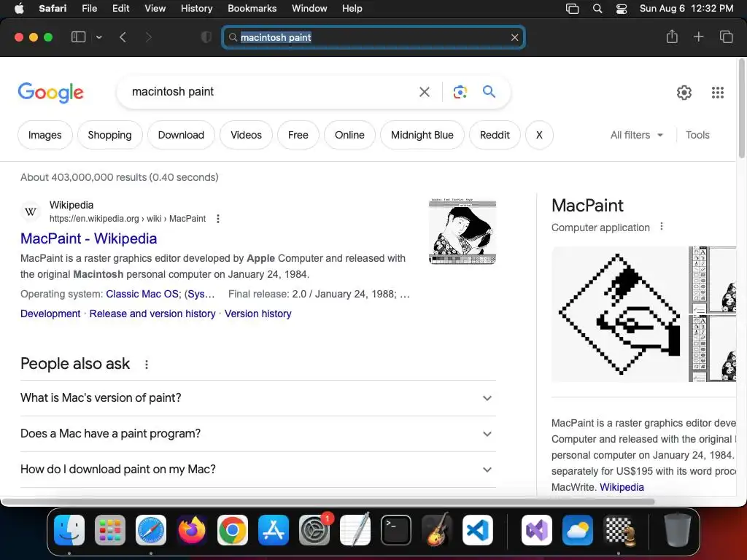
Task: Open a new tab with plus icon
Action: coord(698,36)
